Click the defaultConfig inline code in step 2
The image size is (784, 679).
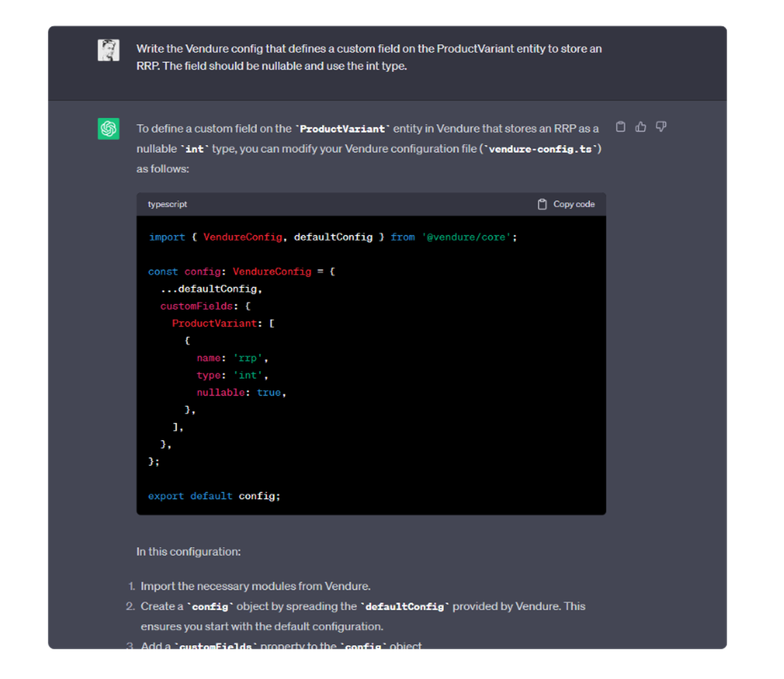point(404,606)
